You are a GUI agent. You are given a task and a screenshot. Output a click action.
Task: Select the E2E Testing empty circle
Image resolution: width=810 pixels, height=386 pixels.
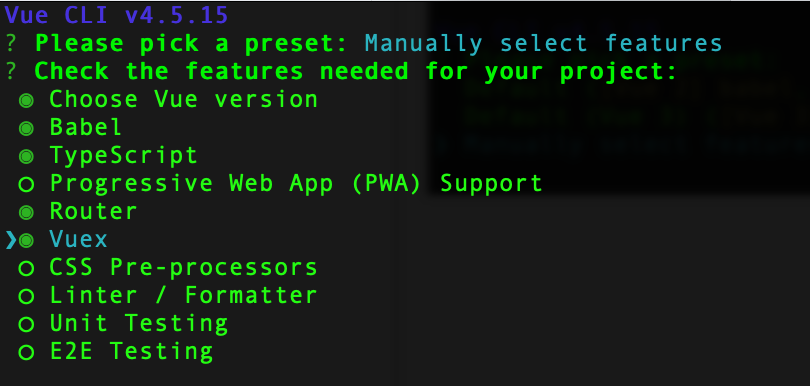coord(26,352)
